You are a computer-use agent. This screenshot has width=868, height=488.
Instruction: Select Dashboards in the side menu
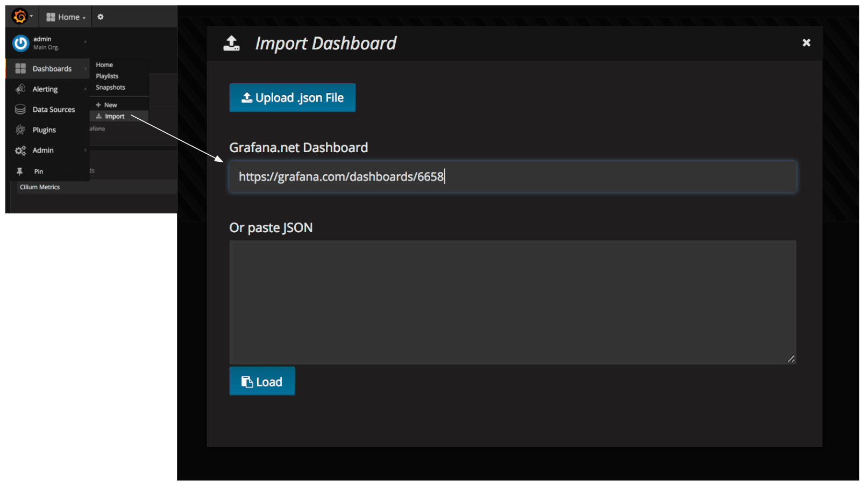click(x=47, y=69)
